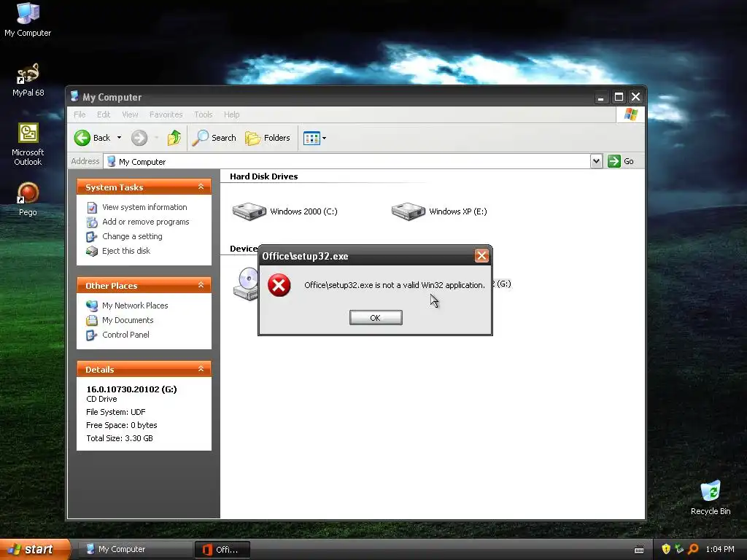Collapse the Details panel
The width and height of the screenshot is (747, 560).
pos(201,368)
